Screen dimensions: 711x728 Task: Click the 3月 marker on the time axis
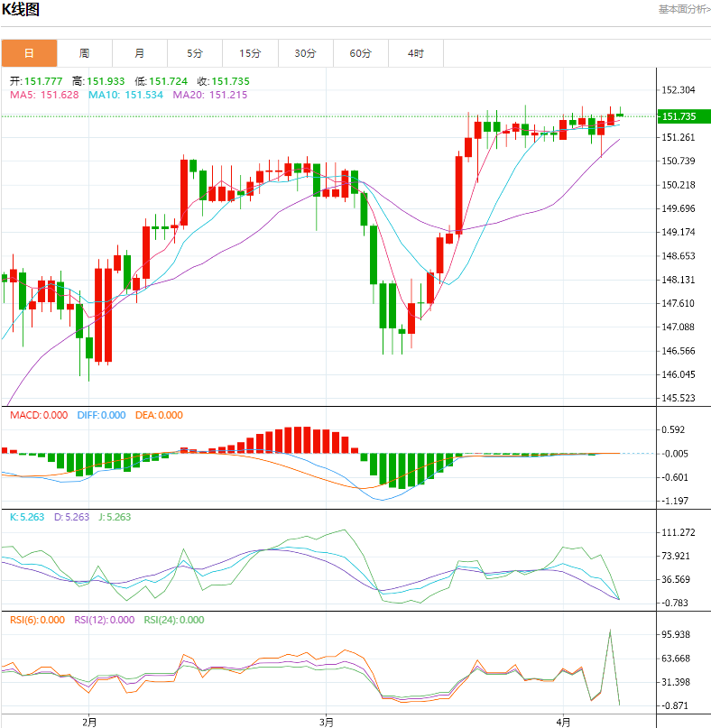pyautogui.click(x=327, y=722)
